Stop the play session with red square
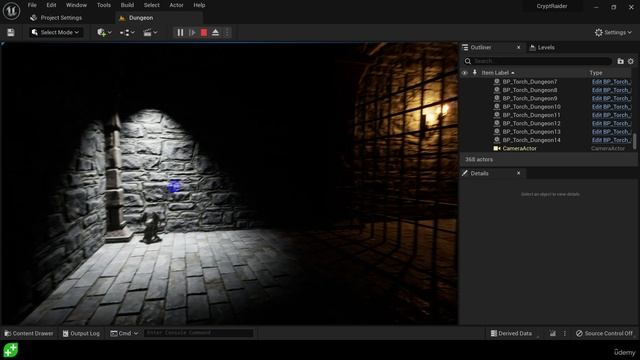This screenshot has width=640, height=360. [x=204, y=33]
